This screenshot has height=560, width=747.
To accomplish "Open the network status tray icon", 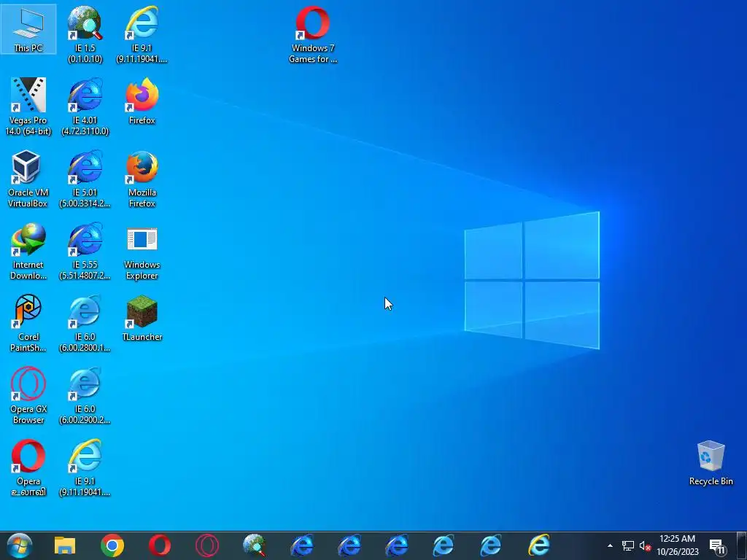I will [x=628, y=545].
